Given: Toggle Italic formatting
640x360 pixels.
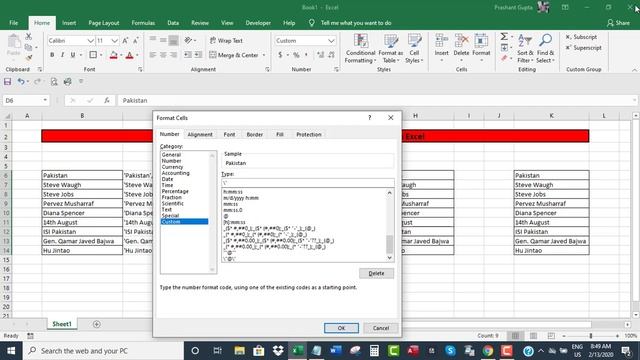Looking at the screenshot, I should 62,55.
